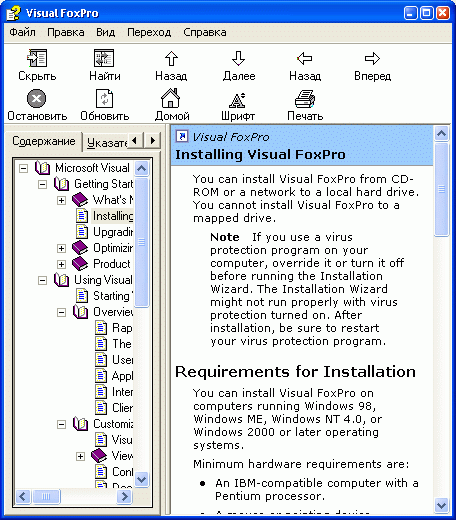Image resolution: width=456 pixels, height=520 pixels.
Task: Collapse the Overview tree node
Action: 61,312
